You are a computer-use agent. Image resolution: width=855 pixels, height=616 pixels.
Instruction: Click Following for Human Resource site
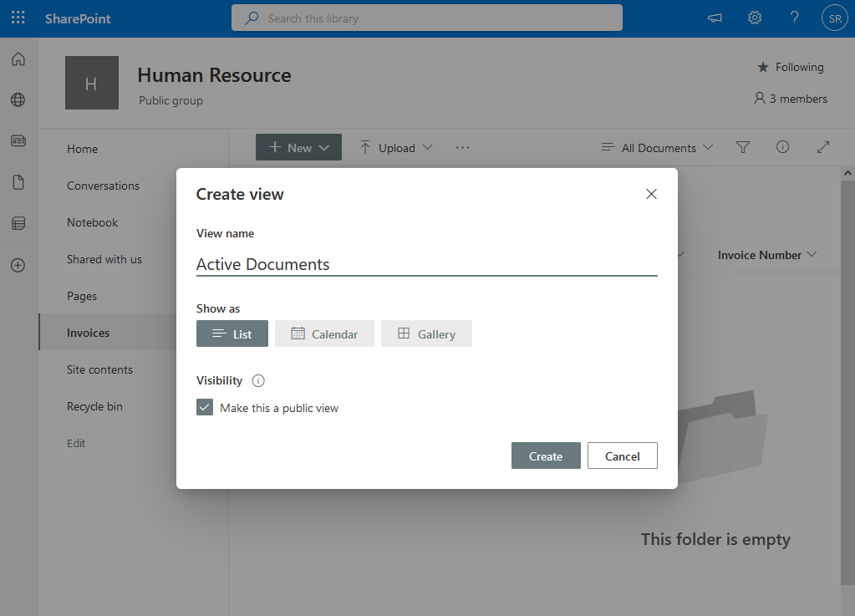(x=789, y=67)
